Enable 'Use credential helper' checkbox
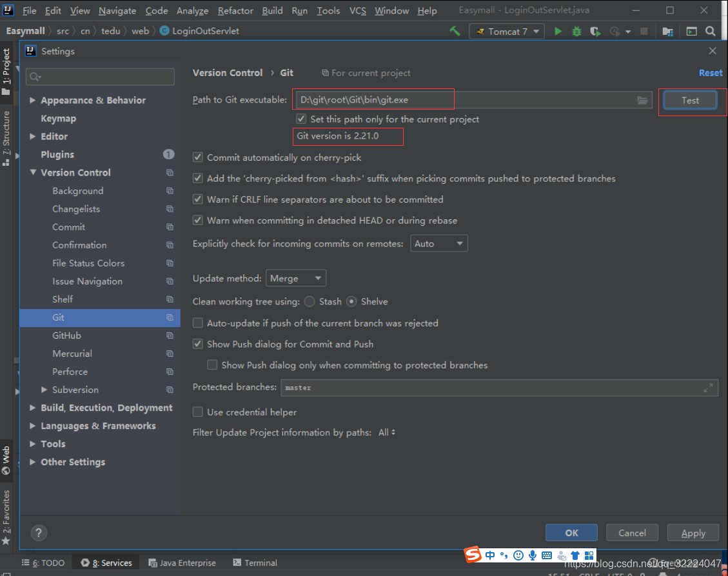Screen dimensions: 728x576 [198, 412]
